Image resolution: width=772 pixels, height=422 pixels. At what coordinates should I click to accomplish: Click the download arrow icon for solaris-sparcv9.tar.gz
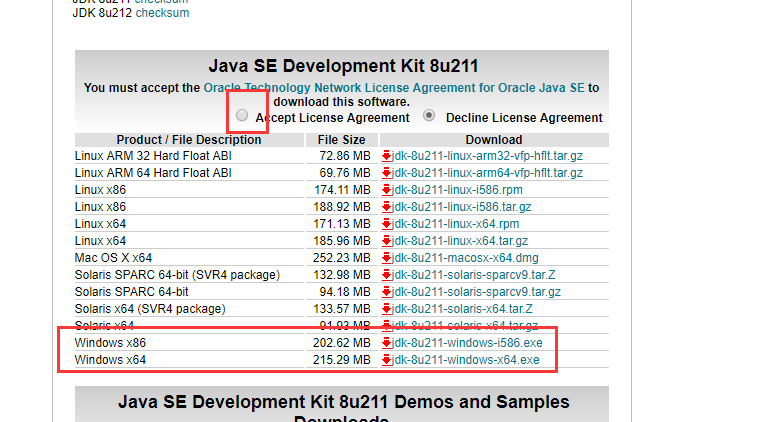click(386, 292)
